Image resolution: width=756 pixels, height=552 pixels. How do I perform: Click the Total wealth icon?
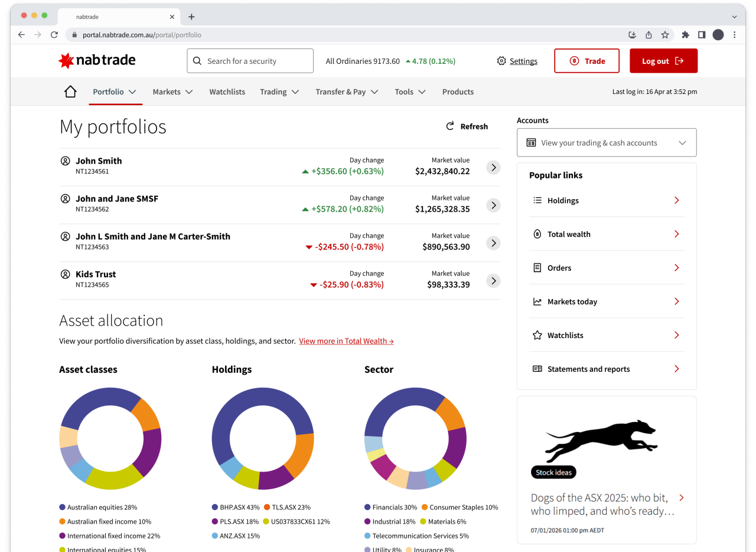coord(537,234)
